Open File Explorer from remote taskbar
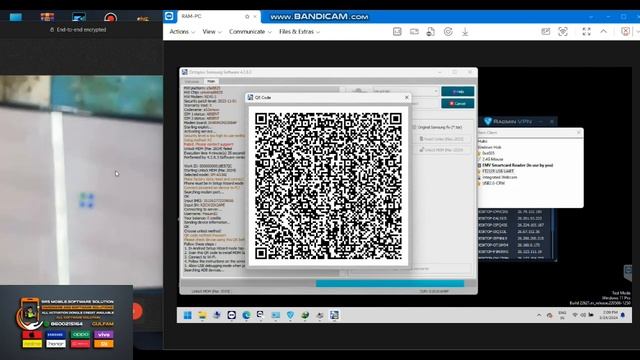This screenshot has width=640, height=360. tap(202, 315)
